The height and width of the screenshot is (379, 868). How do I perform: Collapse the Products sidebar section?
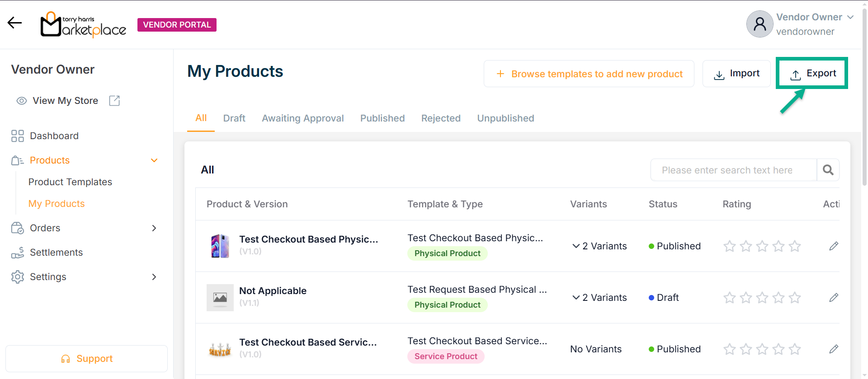(x=154, y=160)
